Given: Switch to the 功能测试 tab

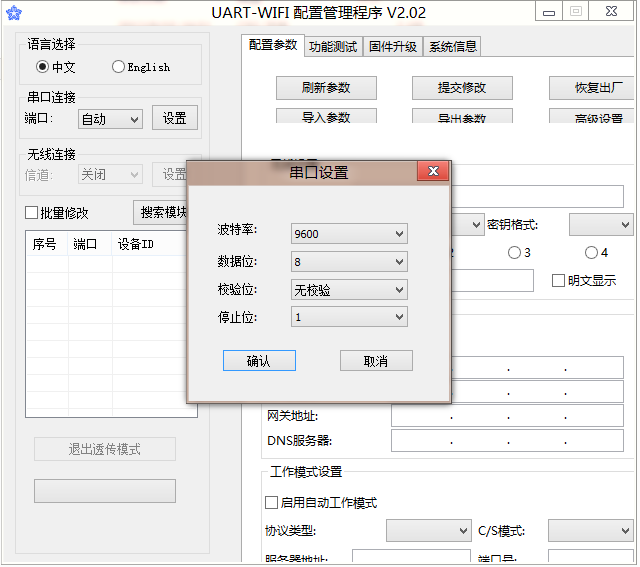Looking at the screenshot, I should (x=333, y=47).
